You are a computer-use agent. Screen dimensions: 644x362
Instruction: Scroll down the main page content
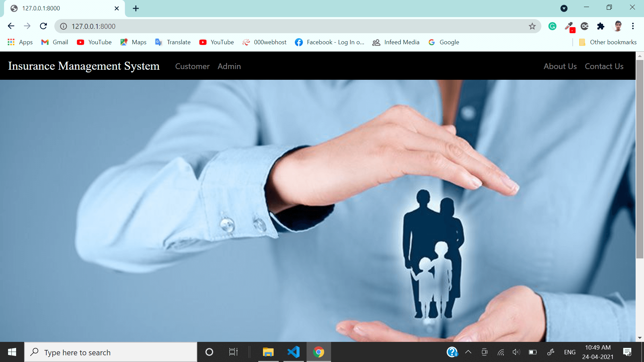click(x=640, y=337)
